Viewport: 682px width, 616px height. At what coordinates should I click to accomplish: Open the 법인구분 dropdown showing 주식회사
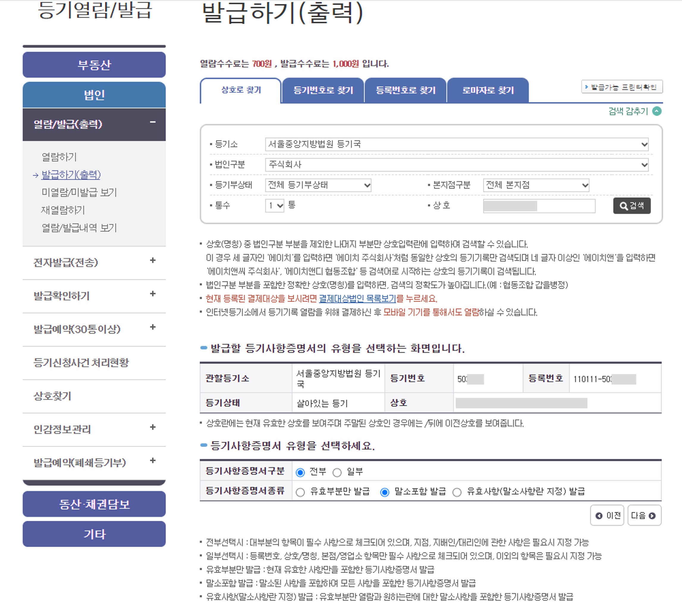coord(456,165)
